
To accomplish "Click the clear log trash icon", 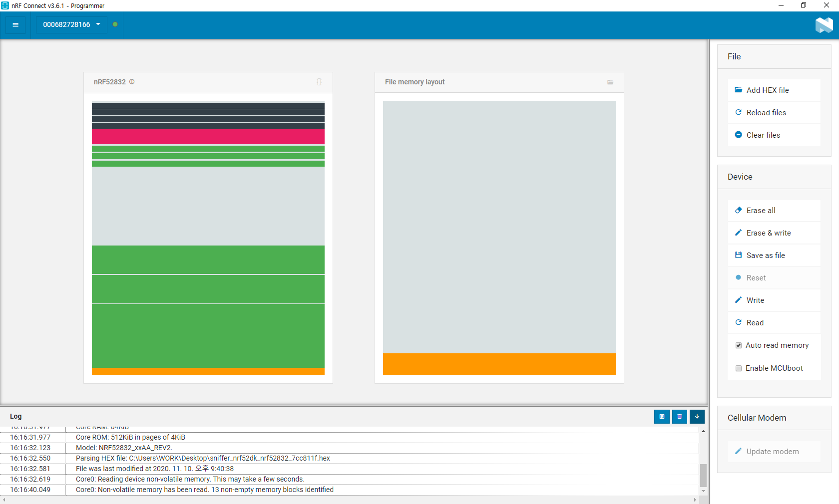I will (x=679, y=416).
